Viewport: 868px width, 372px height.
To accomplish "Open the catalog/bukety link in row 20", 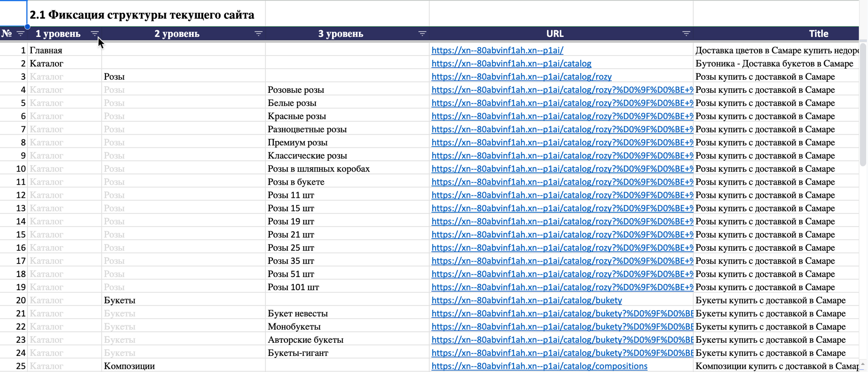I will coord(526,300).
